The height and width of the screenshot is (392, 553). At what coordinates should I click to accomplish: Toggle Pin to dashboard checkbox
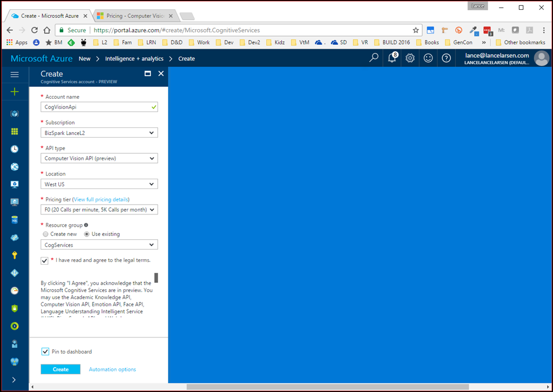pos(45,352)
